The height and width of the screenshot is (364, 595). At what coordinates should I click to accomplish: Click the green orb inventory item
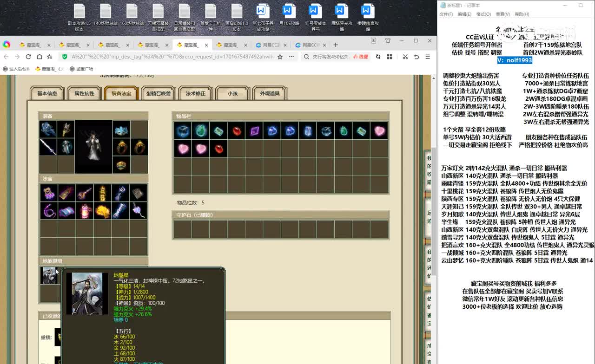tap(201, 131)
